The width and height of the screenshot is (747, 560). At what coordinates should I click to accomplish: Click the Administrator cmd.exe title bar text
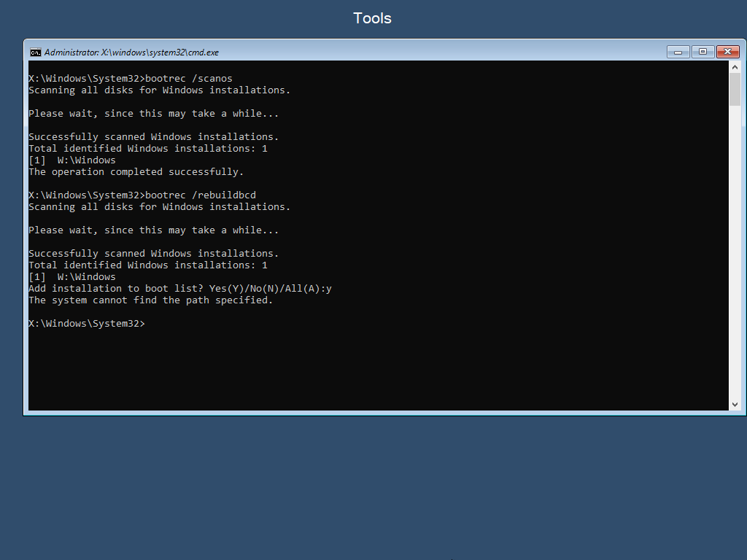point(131,52)
